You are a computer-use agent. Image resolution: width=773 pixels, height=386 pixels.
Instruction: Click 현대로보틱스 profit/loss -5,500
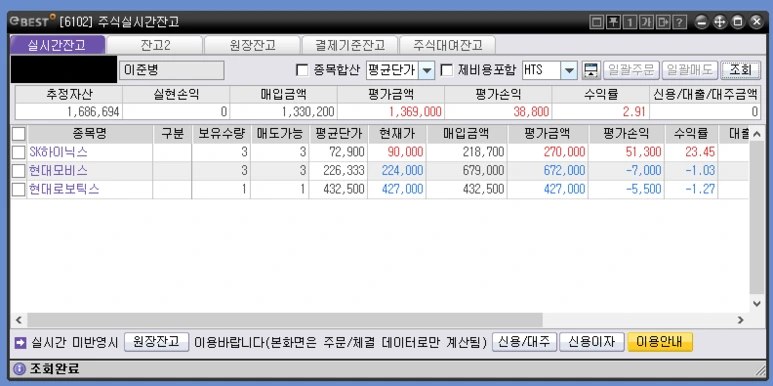click(643, 190)
